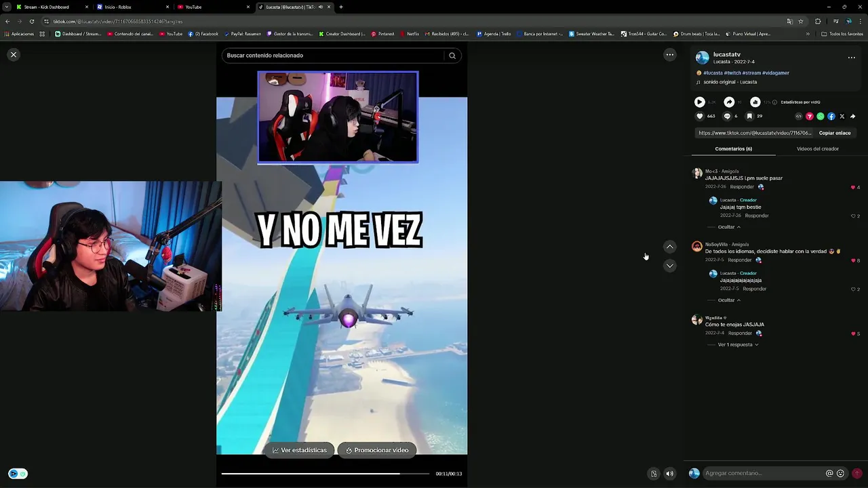Click the embed code icon
The height and width of the screenshot is (488, 868).
point(798,116)
